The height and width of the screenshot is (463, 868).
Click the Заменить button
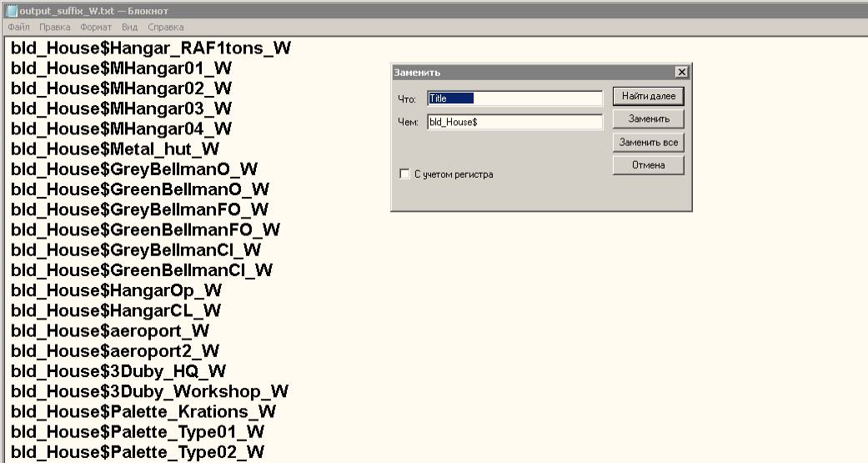click(x=648, y=119)
